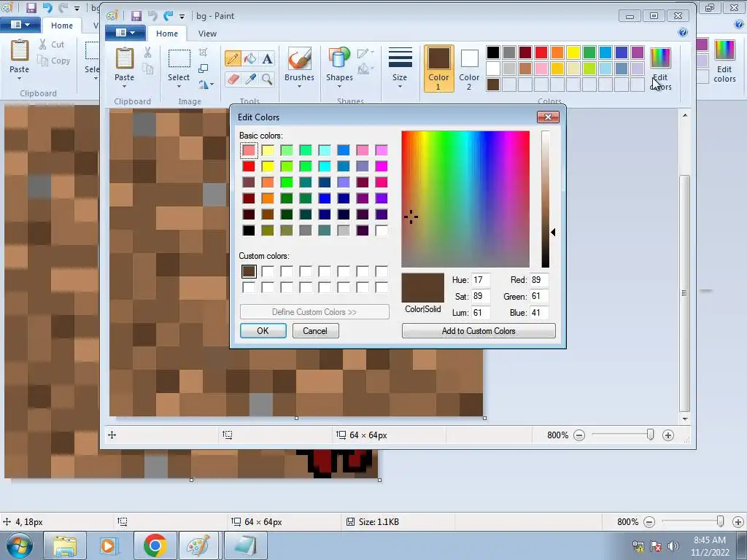
Task: Expand the Shapes dropdown arrow
Action: coord(339,87)
